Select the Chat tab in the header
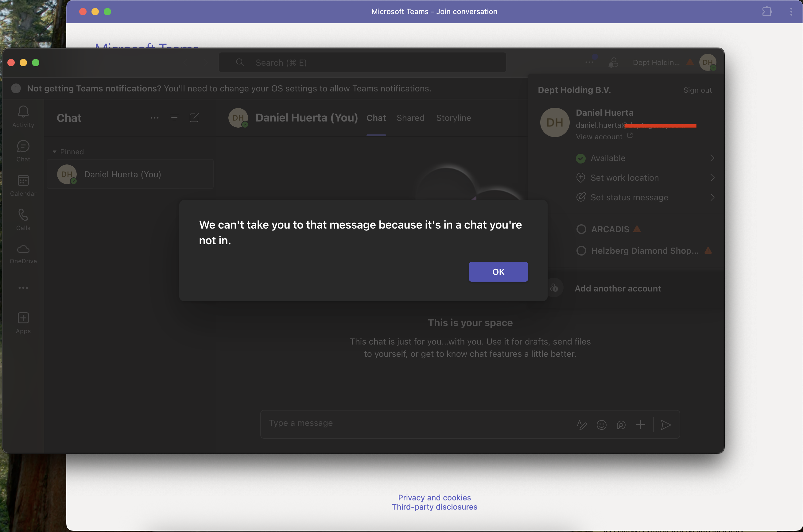803x532 pixels. click(x=376, y=118)
